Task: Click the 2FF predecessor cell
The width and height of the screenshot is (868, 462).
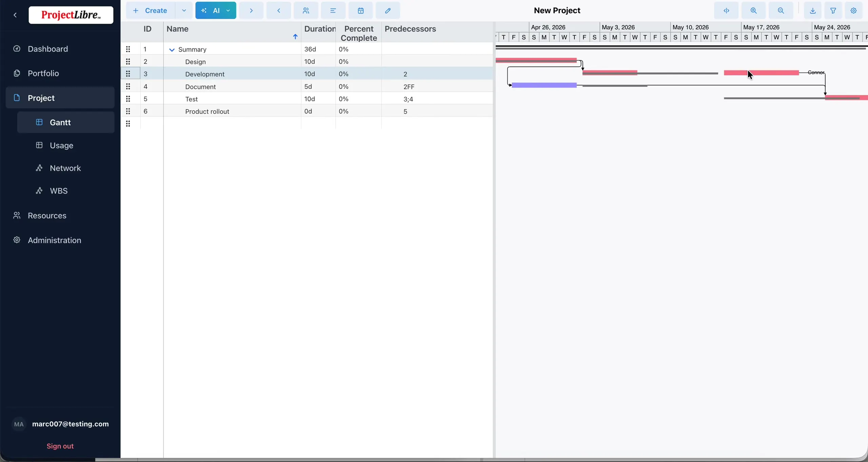Action: (x=437, y=86)
